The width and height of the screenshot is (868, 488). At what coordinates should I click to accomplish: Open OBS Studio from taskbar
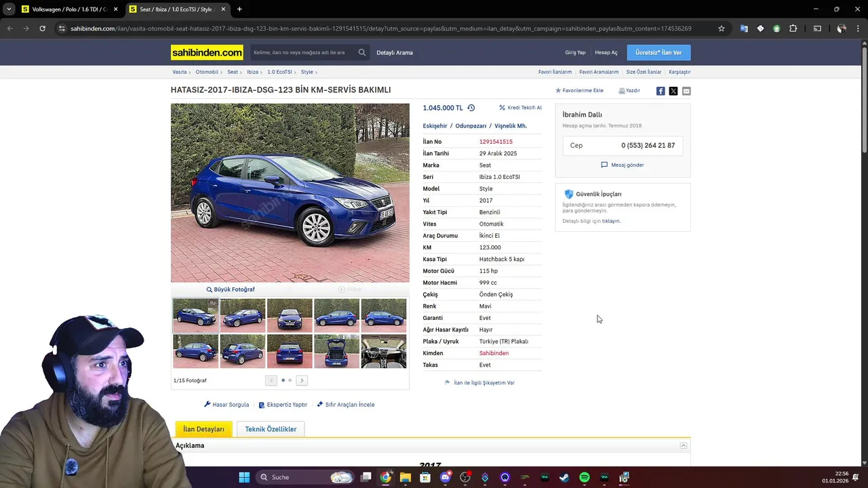point(465,477)
